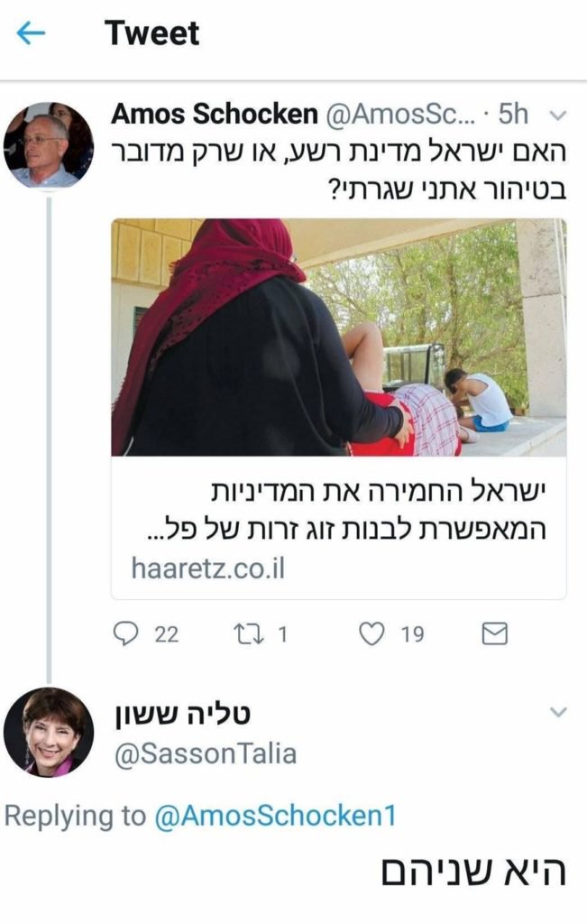587x924 pixels.
Task: Open the haaretz.co.il link domain
Action: [207, 568]
